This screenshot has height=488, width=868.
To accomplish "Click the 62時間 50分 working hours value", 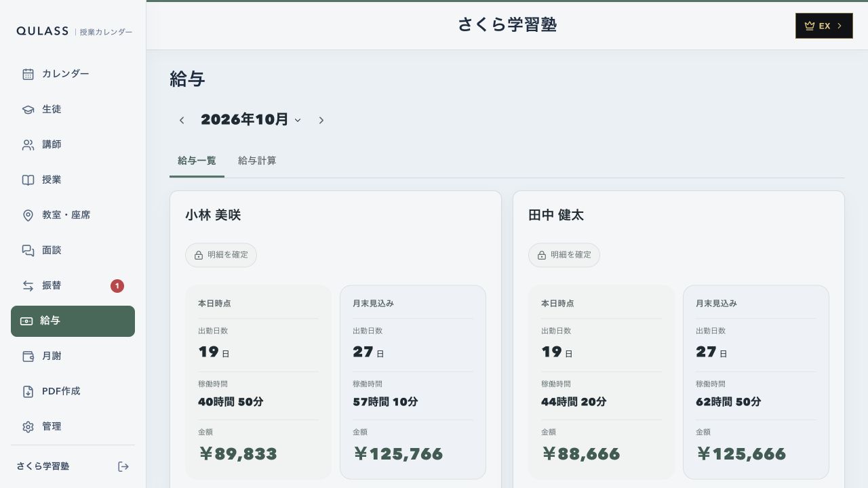I will click(728, 402).
